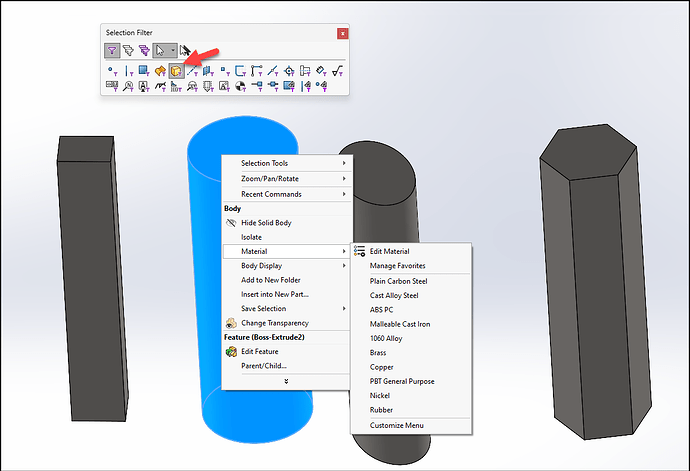Enable the Filter Faces icon
Screen dimensions: 690x471
pos(144,70)
